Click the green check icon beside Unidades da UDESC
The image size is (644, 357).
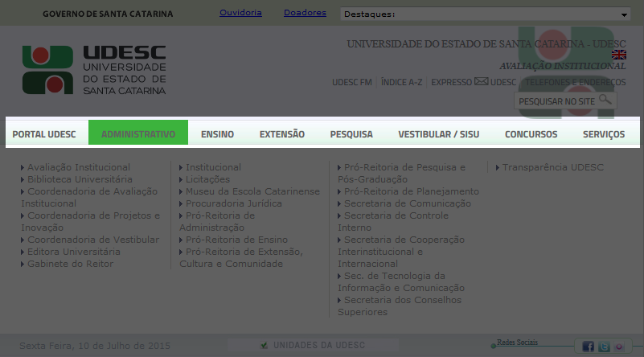click(x=264, y=346)
